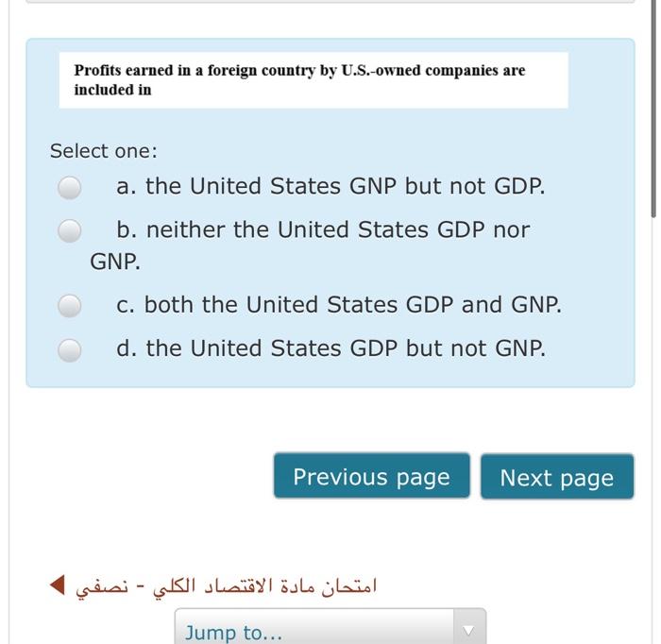Go to Previous page
This screenshot has width=661, height=644.
click(x=371, y=476)
